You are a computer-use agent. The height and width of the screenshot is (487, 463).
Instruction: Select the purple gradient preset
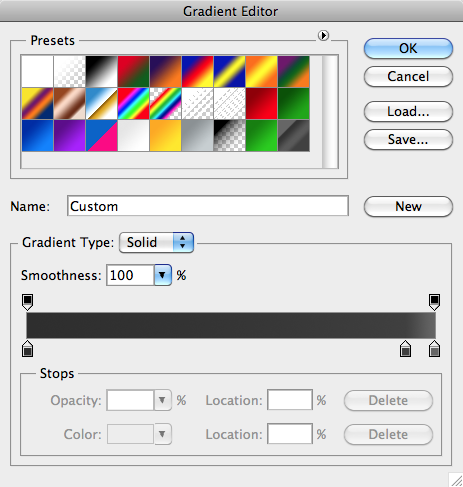70,136
